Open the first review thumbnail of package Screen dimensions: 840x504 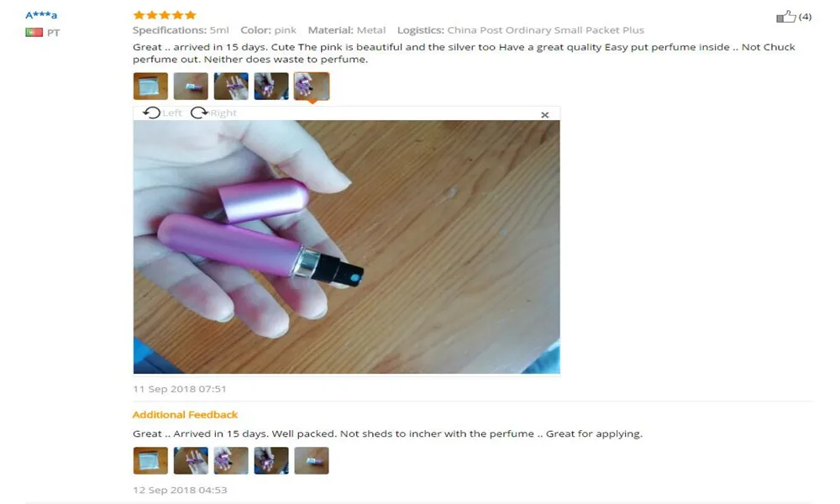[x=150, y=87]
